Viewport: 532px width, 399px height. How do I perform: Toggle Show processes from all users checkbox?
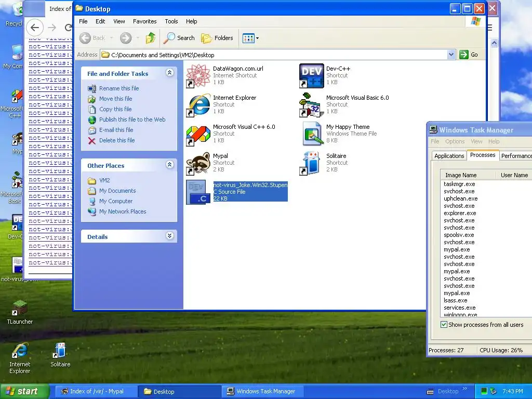[444, 324]
